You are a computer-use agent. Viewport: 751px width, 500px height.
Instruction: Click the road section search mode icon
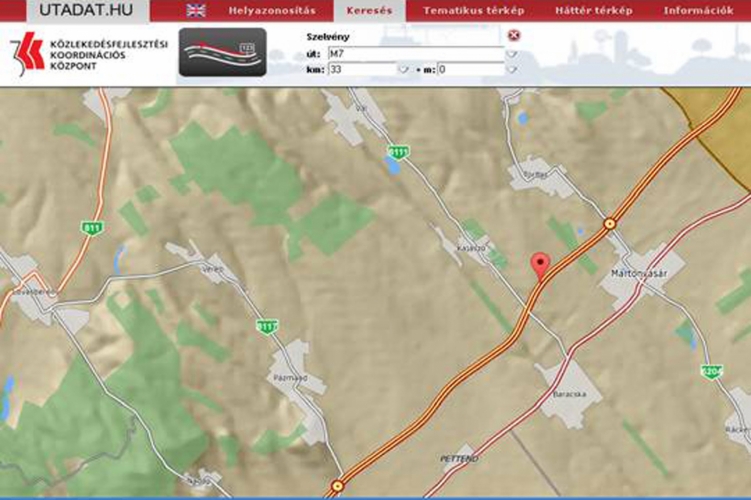[222, 52]
